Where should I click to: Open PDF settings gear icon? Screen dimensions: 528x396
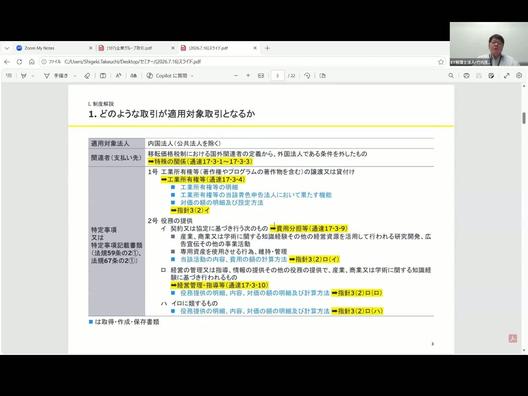(519, 76)
